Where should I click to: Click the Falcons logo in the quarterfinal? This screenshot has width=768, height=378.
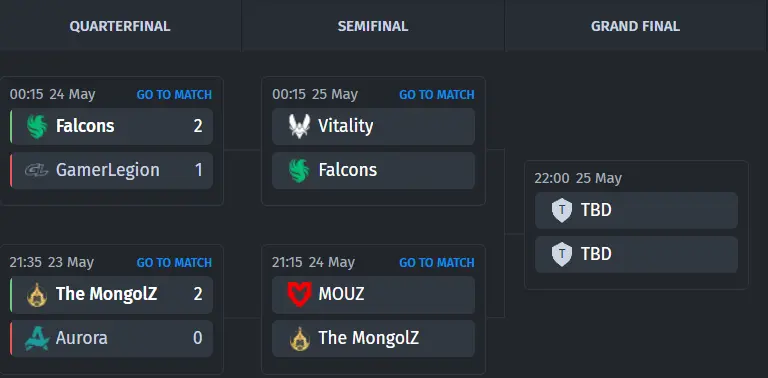(x=37, y=126)
